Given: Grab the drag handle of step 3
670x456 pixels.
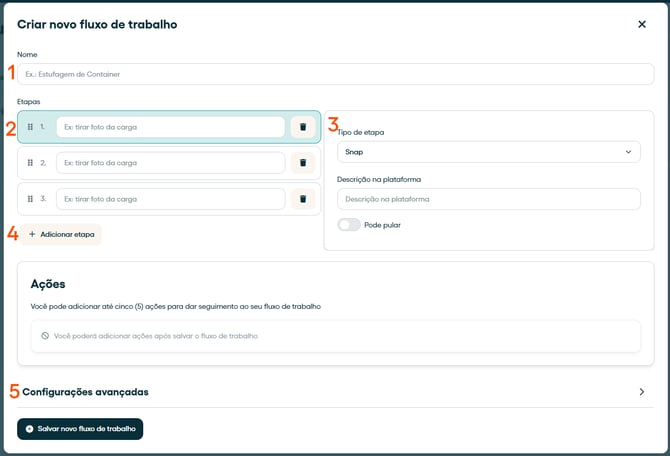Looking at the screenshot, I should tap(30, 199).
